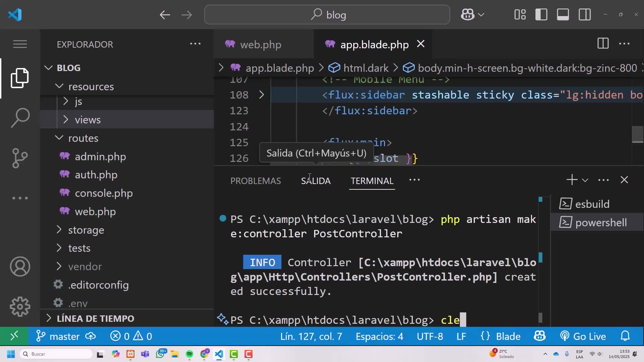This screenshot has height=362, width=644.
Task: Split the editor to the right
Action: (x=603, y=44)
